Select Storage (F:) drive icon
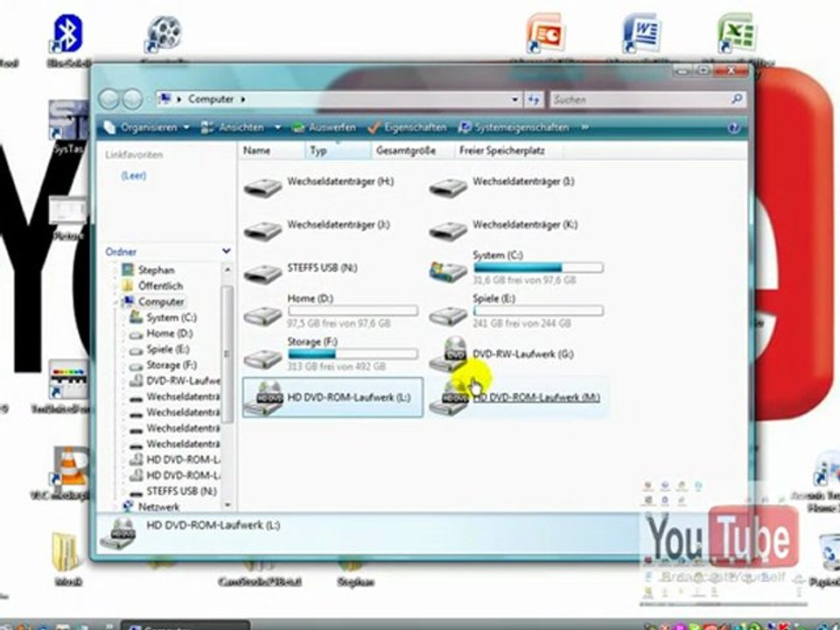Image resolution: width=840 pixels, height=630 pixels. pos(263,359)
